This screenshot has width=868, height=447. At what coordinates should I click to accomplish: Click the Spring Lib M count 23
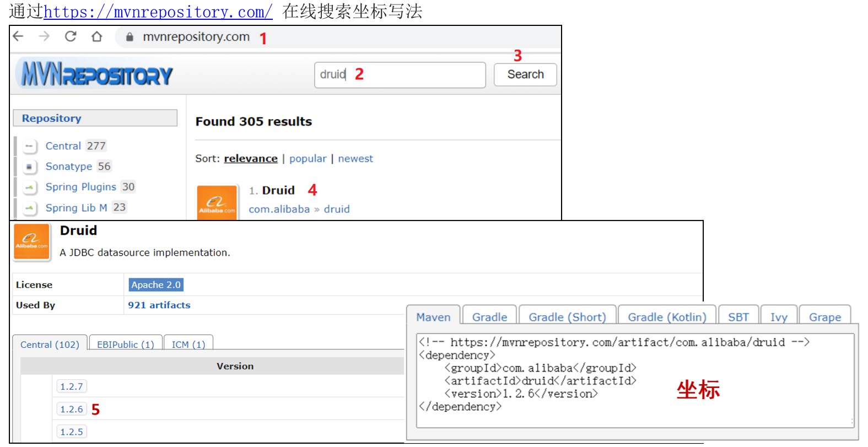tap(120, 208)
